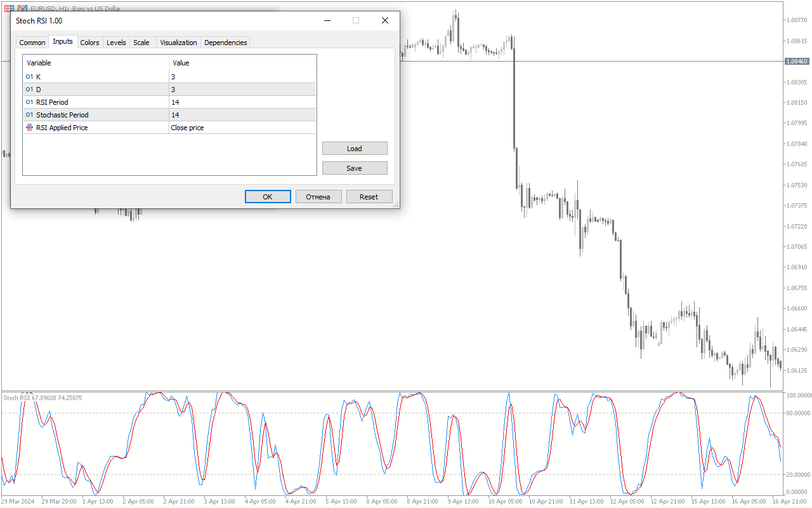Edit the D value 3
The width and height of the screenshot is (812, 508).
[242, 90]
